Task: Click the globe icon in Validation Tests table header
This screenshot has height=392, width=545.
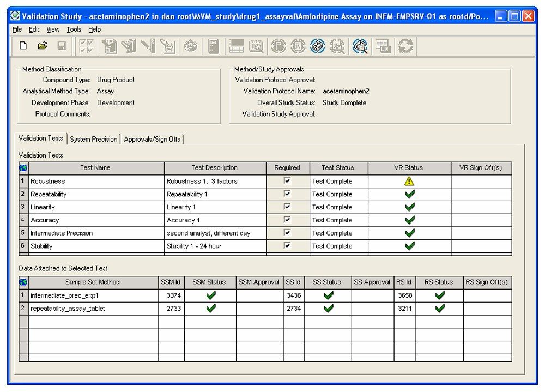Action: point(23,168)
